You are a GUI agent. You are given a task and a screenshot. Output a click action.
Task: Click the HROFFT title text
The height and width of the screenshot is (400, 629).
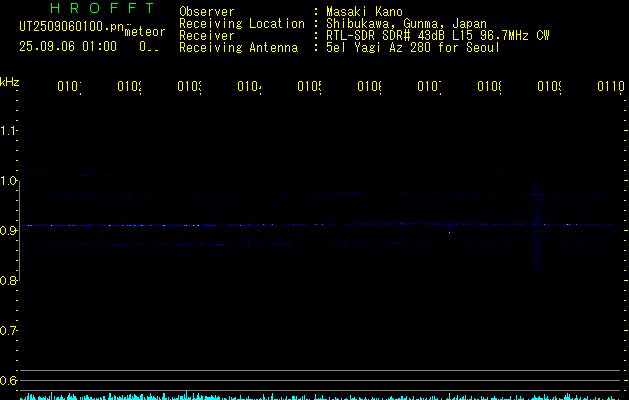(103, 8)
